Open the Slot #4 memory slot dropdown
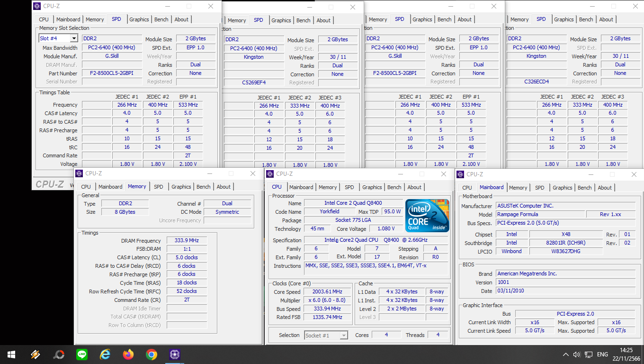The width and height of the screenshot is (644, 364). tap(74, 38)
